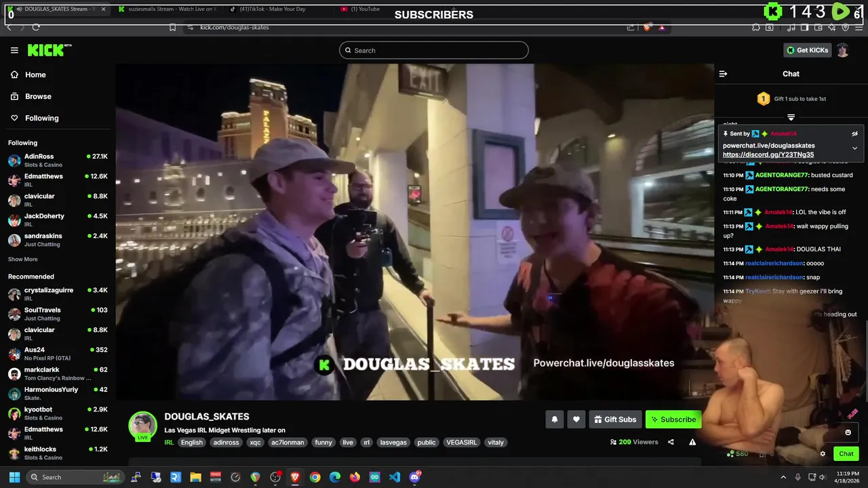Open the user profile avatar menu

[x=842, y=50]
